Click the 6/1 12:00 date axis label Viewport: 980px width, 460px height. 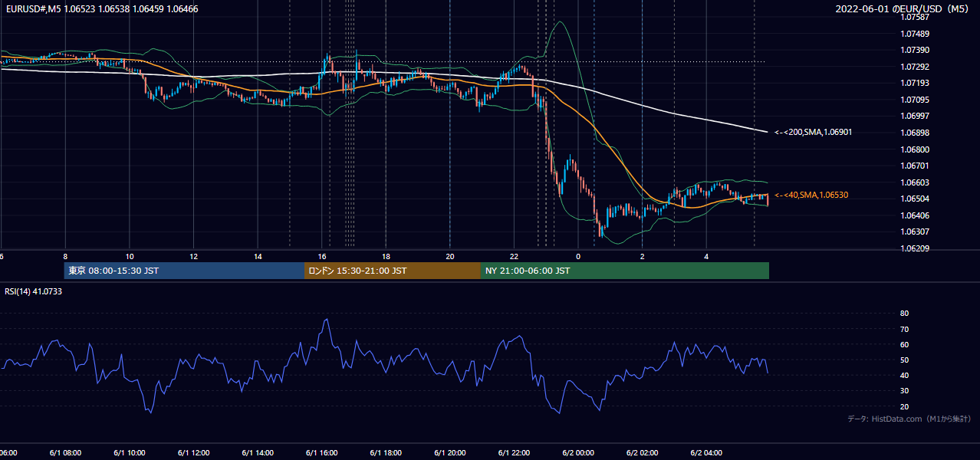coord(194,453)
